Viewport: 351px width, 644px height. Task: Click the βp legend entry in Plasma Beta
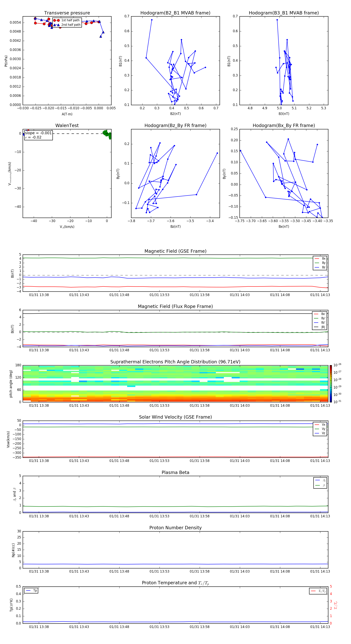pos(320,480)
